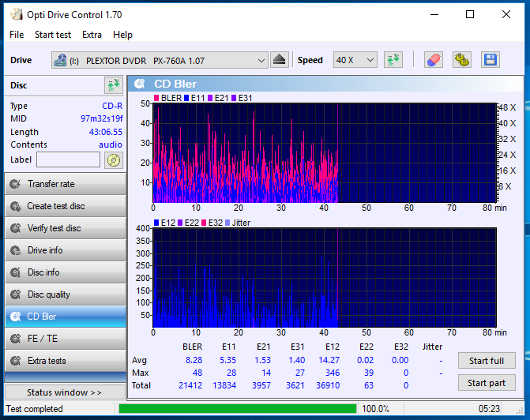The image size is (530, 420).
Task: Click the Contents value audio
Action: 111,144
